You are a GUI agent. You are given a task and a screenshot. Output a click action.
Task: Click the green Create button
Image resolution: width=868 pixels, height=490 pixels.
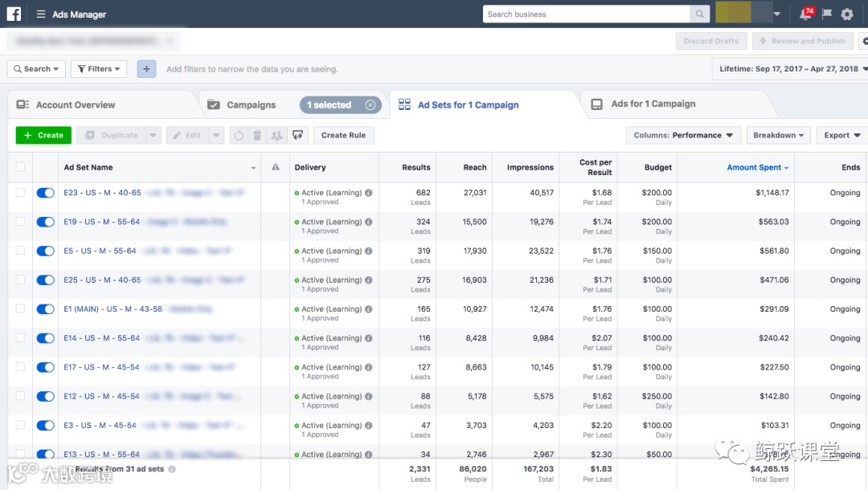43,135
